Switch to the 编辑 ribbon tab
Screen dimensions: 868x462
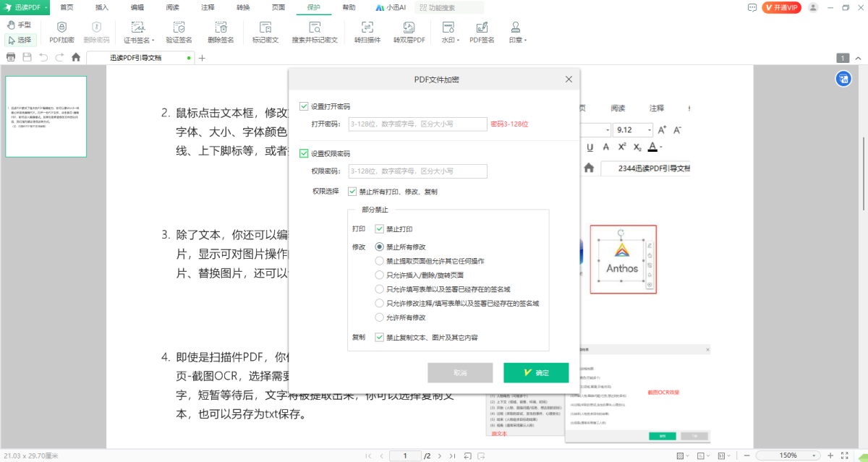click(137, 7)
